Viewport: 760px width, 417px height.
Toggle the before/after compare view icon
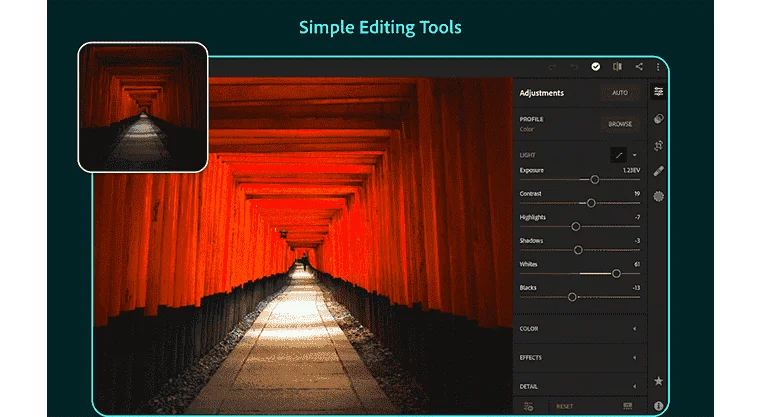pos(617,66)
